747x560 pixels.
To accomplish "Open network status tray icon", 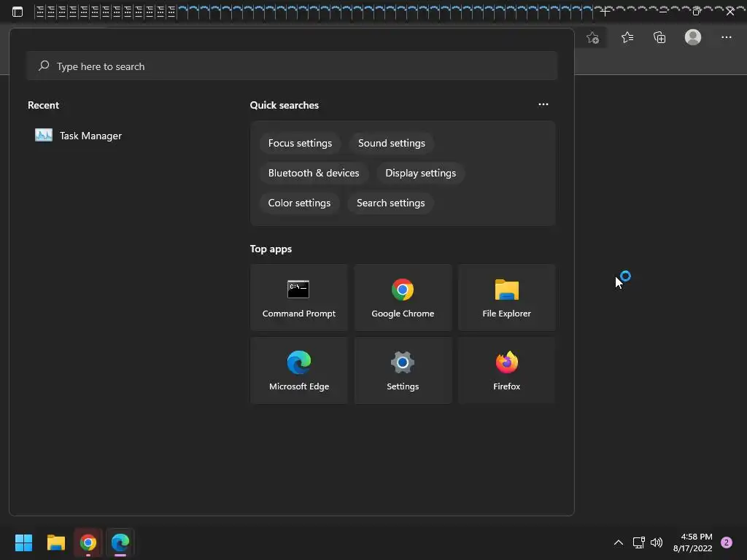I will (x=638, y=542).
